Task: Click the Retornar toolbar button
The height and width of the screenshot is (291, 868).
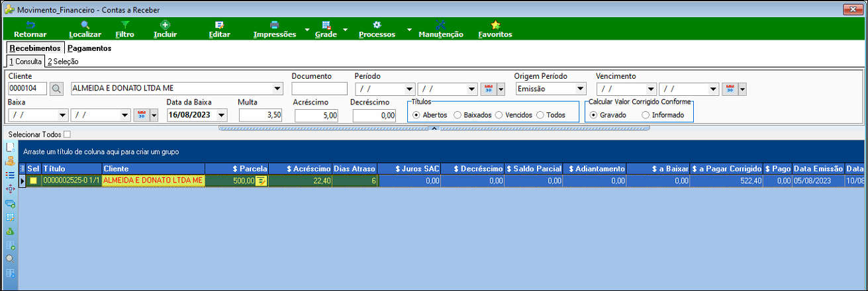Action: click(x=30, y=29)
